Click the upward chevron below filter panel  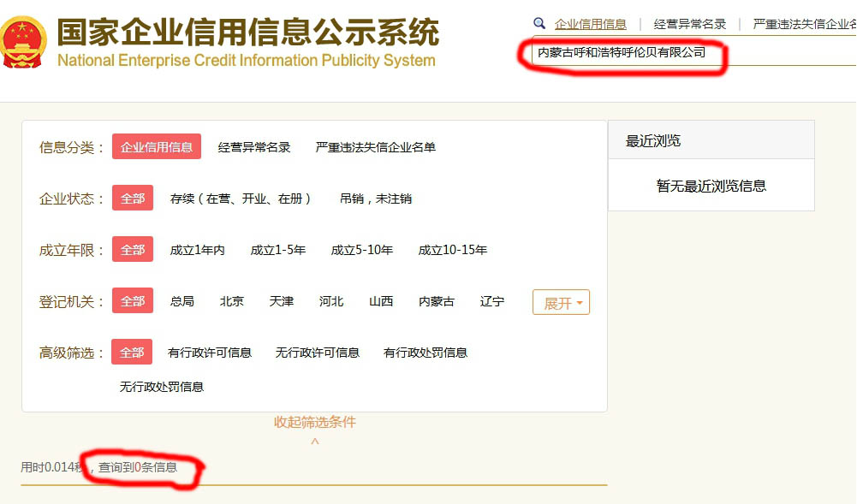point(315,440)
